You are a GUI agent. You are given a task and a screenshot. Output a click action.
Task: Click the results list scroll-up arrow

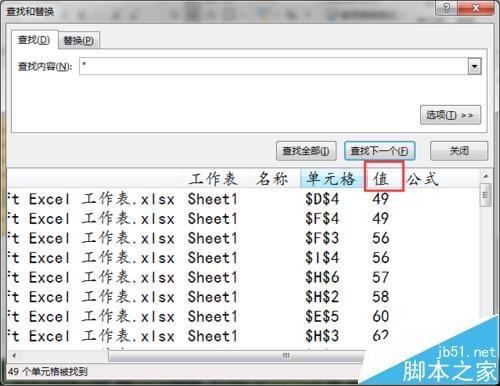point(485,176)
